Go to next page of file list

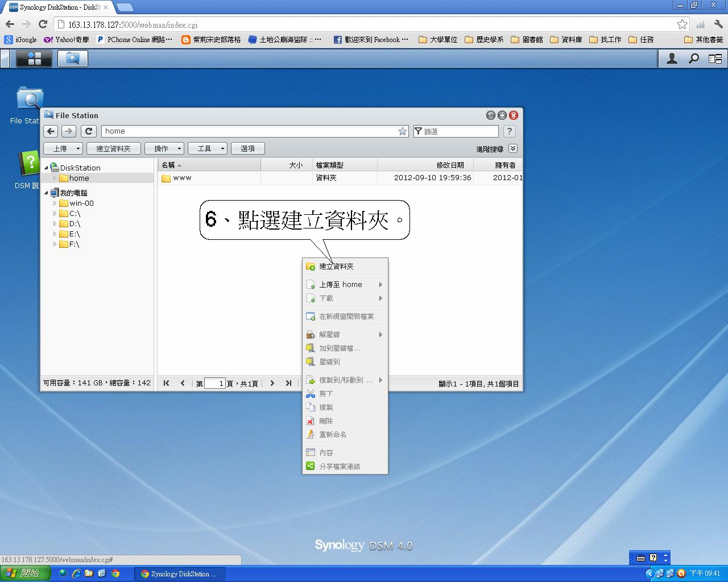click(272, 383)
